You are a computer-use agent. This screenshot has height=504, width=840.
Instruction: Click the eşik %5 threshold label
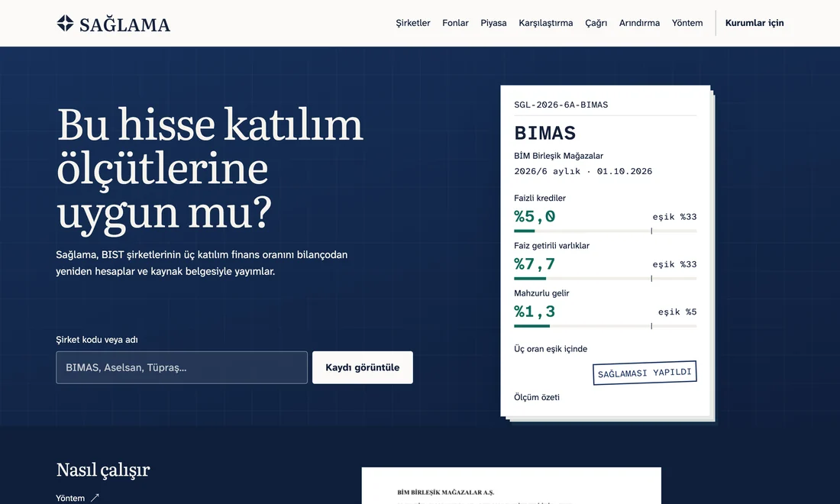(x=677, y=312)
